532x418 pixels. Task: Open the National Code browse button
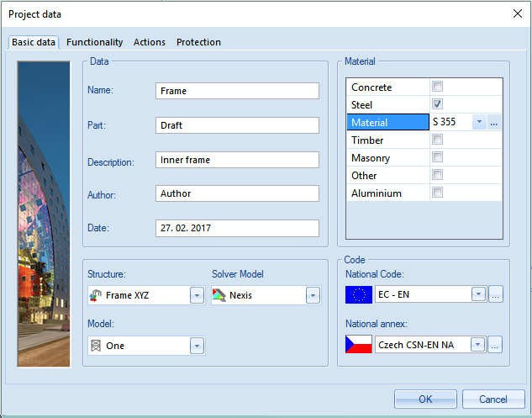(x=496, y=294)
